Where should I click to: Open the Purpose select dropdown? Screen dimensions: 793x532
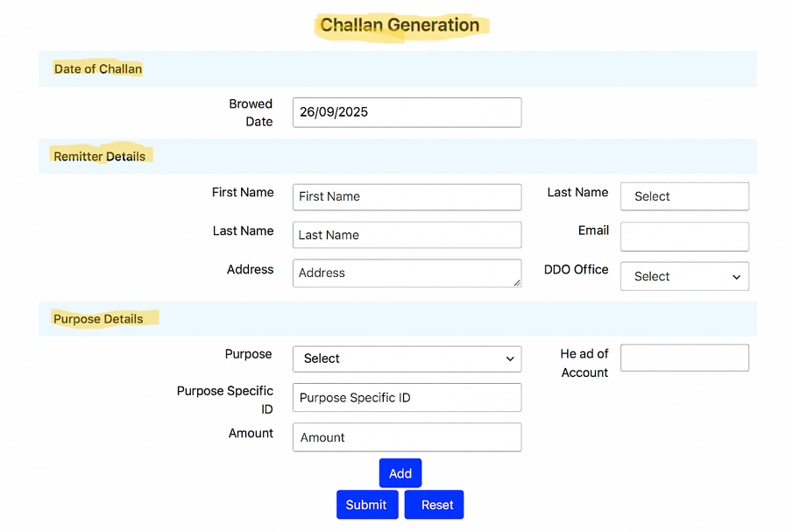click(x=407, y=358)
